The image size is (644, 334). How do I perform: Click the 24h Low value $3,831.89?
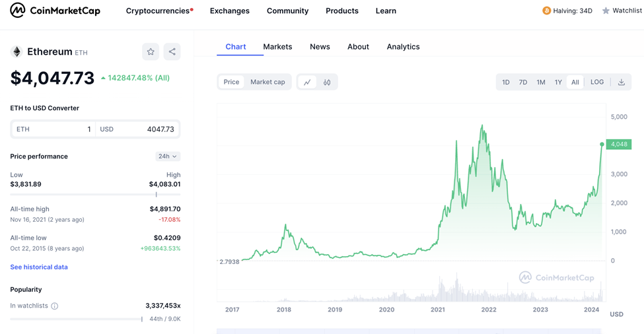pyautogui.click(x=26, y=184)
